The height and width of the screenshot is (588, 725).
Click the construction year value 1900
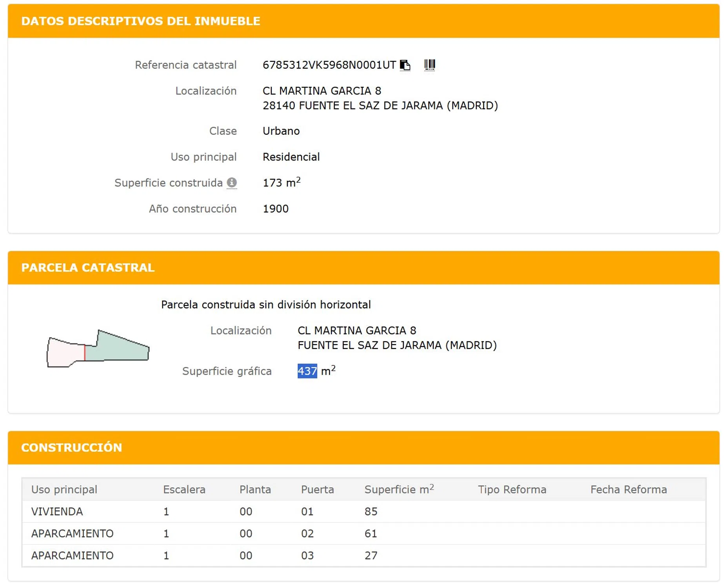[x=275, y=209]
